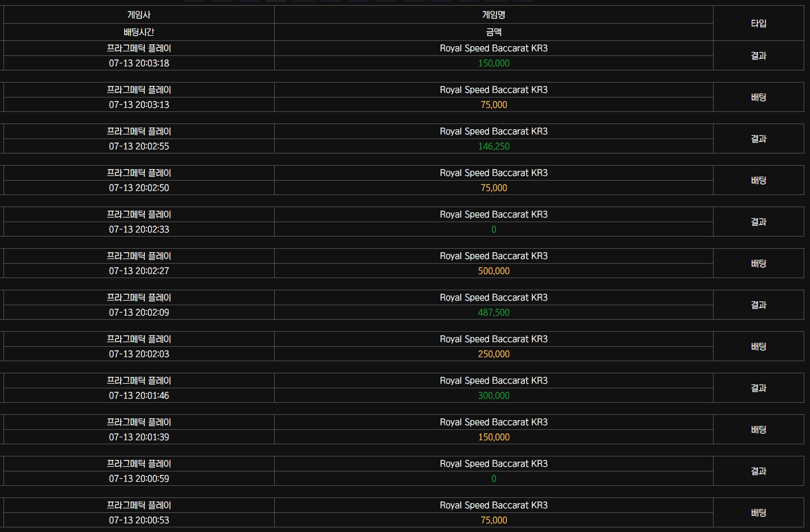
Task: Click 프라그메틱 플레이 above 20:03:18
Action: click(x=139, y=48)
